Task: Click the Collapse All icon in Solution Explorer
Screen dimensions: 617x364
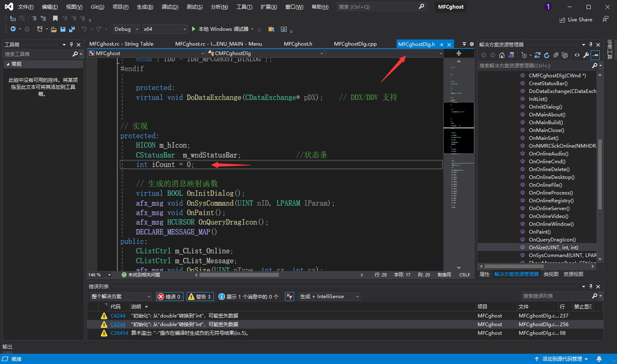Action: click(x=556, y=55)
